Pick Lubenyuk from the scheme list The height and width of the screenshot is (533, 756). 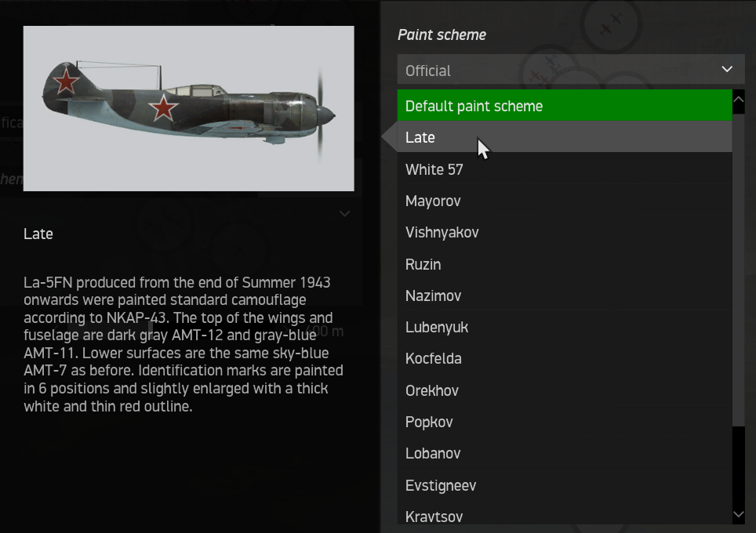[x=564, y=327]
